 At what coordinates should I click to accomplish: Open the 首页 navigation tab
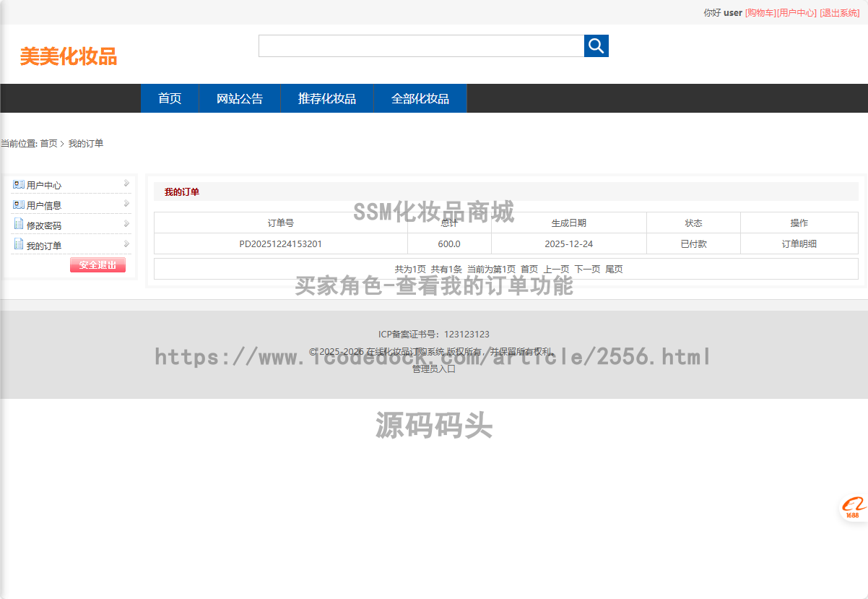click(x=170, y=99)
